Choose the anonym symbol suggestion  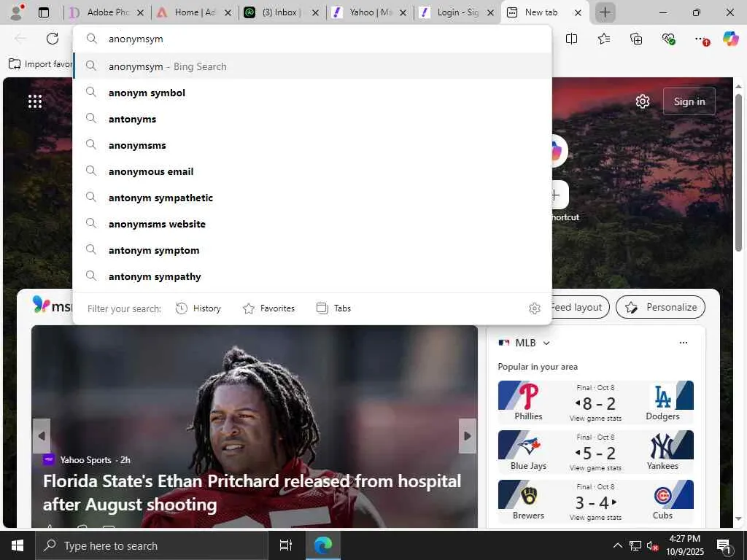coord(312,93)
